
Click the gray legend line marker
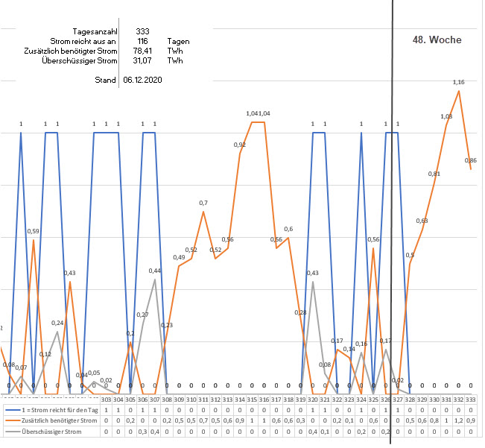[x=10, y=432]
